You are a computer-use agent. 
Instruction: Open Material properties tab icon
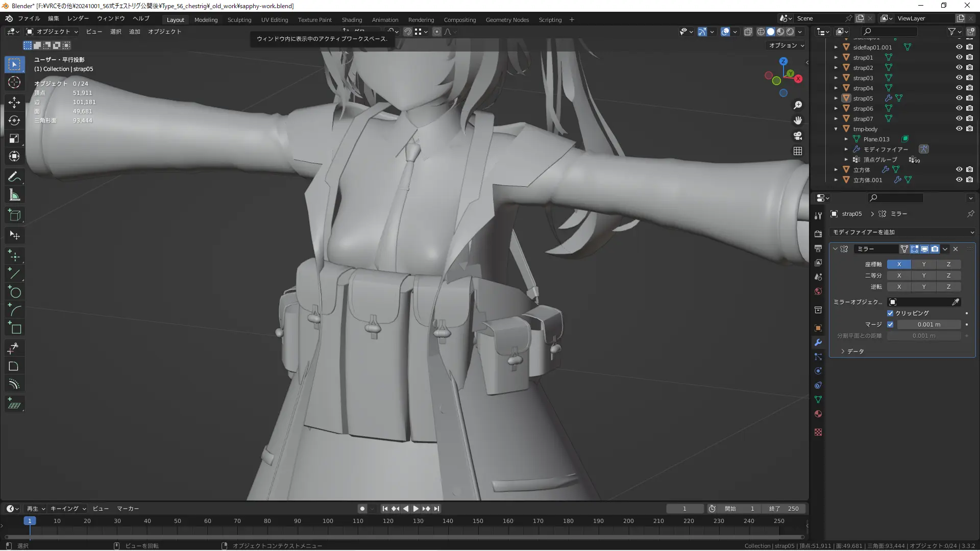point(818,414)
